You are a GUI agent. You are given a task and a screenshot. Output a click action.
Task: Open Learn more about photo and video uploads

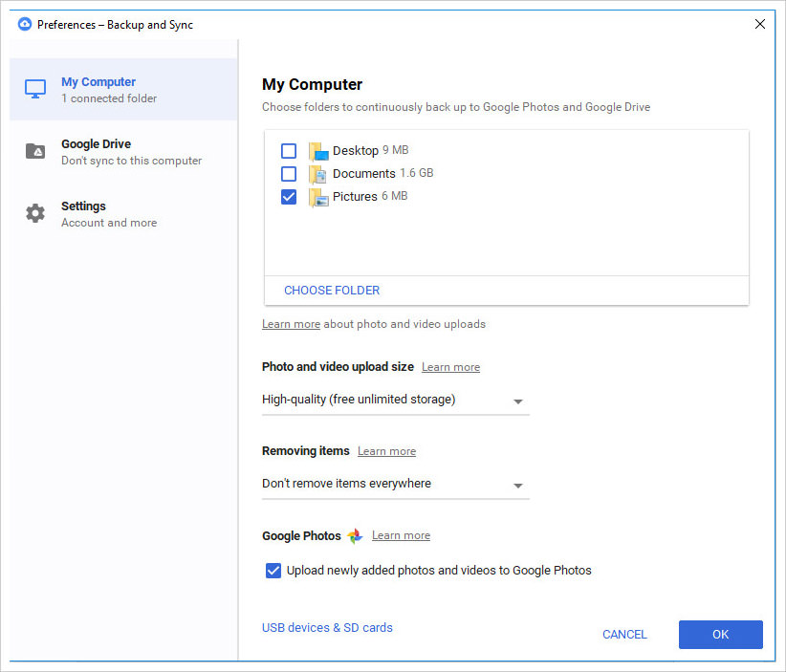coord(291,324)
